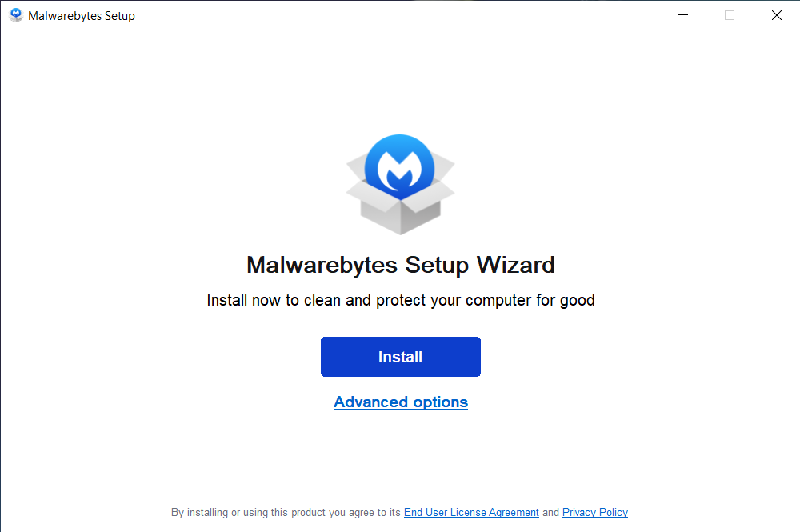The width and height of the screenshot is (800, 532).
Task: Close the Malwarebytes Setup window
Action: (x=776, y=15)
